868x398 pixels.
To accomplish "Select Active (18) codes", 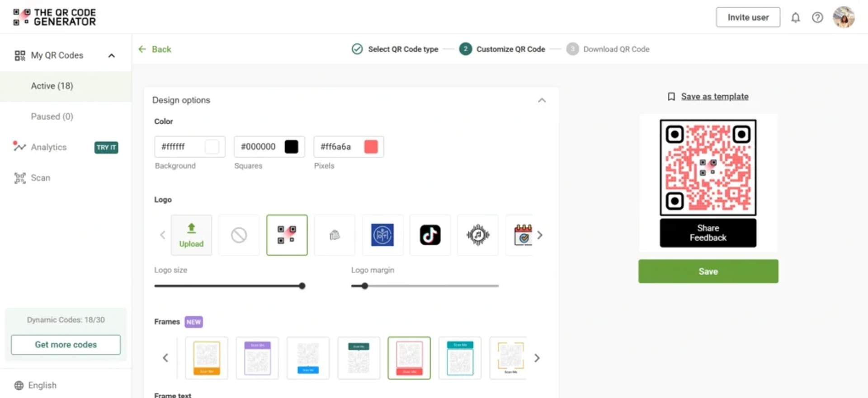I will [x=52, y=86].
